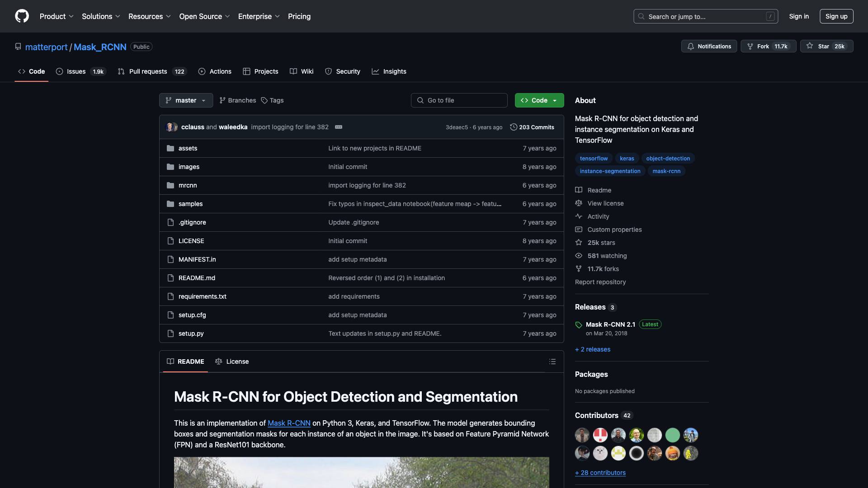
Task: Open the Solutions dropdown menu
Action: [x=101, y=16]
